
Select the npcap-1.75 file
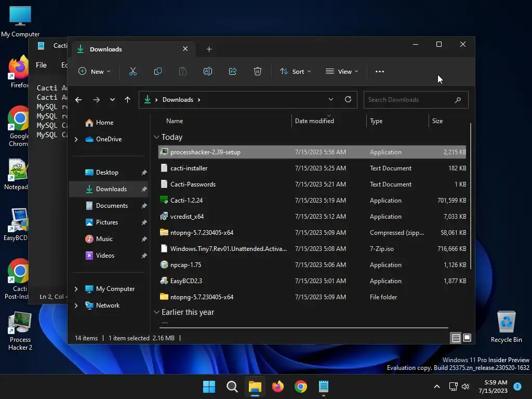[312, 265]
